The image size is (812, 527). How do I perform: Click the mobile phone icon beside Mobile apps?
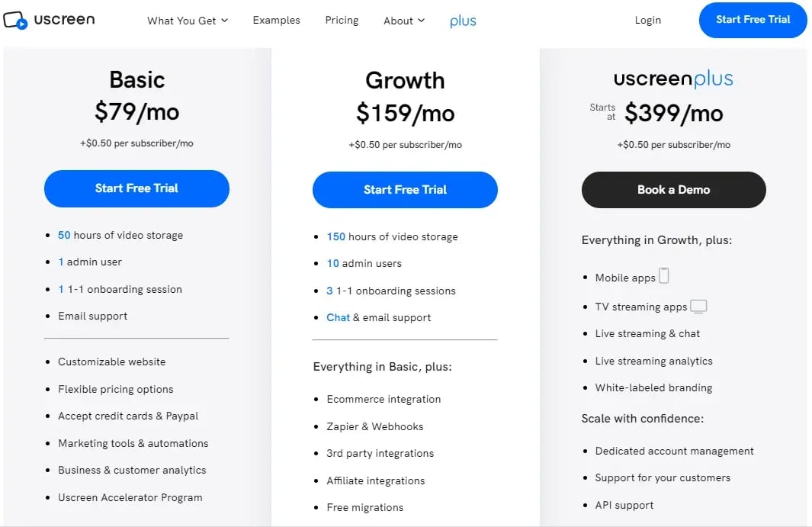coord(664,275)
